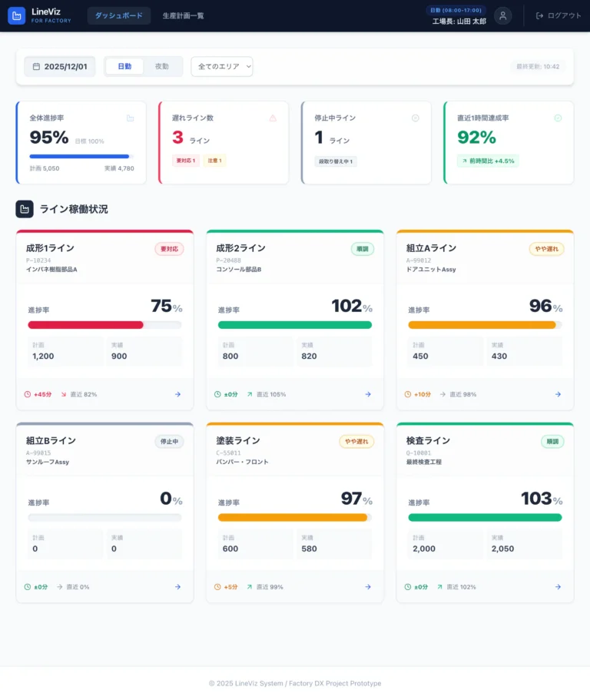Image resolution: width=590 pixels, height=700 pixels.
Task: Click the red 成形1ライン progress bar
Action: tap(85, 325)
